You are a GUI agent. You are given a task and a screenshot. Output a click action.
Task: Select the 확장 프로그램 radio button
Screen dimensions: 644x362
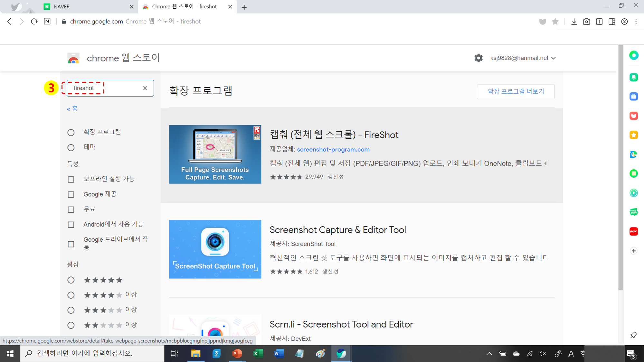[71, 132]
